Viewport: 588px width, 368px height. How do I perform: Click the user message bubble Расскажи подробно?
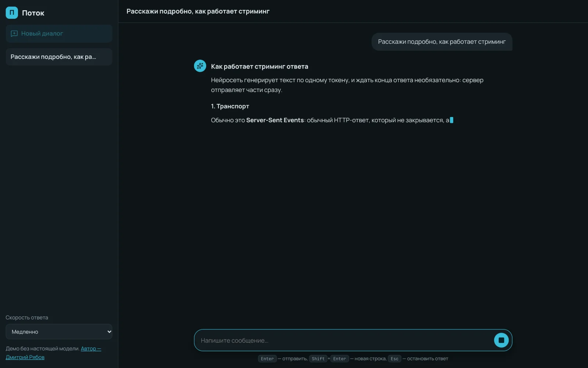coord(442,42)
